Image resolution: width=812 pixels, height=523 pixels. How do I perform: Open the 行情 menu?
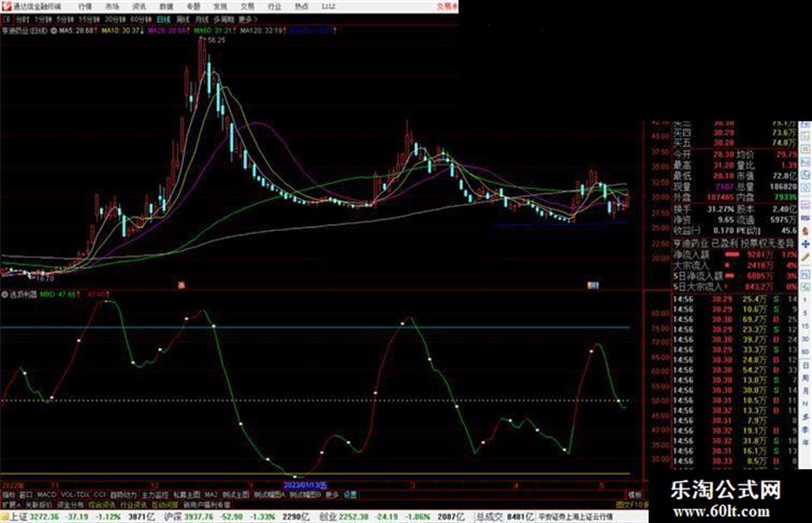85,7
